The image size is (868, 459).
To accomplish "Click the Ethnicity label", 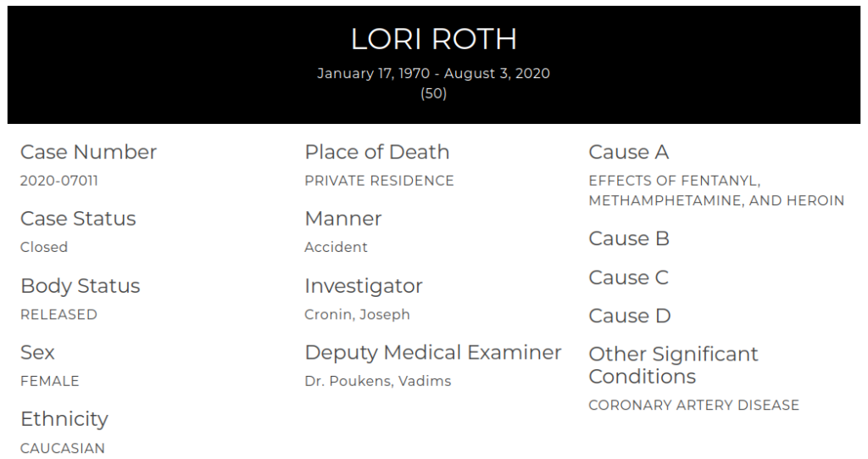I will click(64, 419).
